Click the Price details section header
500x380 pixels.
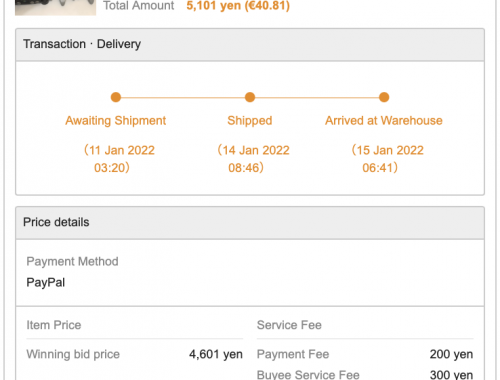[x=250, y=223]
